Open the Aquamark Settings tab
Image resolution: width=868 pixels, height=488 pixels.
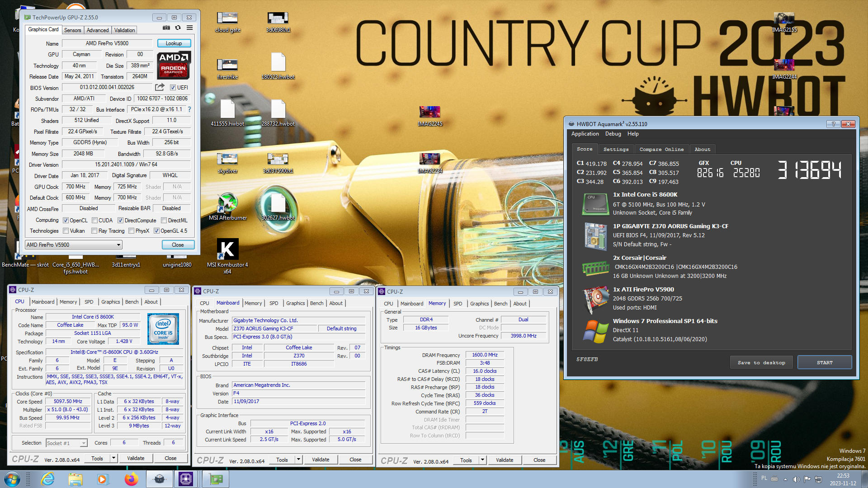pos(616,149)
